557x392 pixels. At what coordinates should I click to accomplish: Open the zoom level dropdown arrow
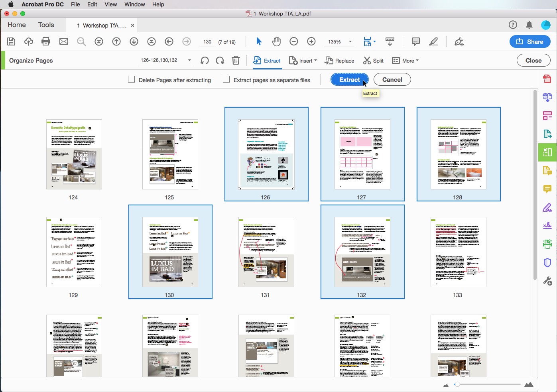click(350, 41)
